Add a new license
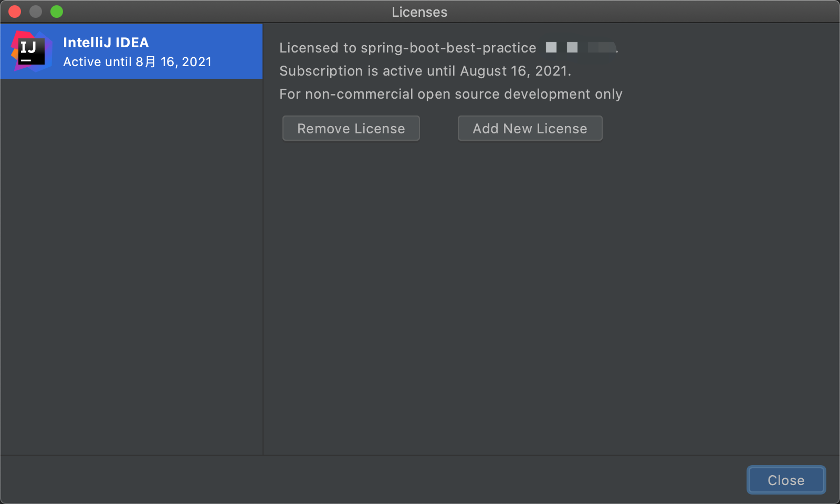 [530, 128]
